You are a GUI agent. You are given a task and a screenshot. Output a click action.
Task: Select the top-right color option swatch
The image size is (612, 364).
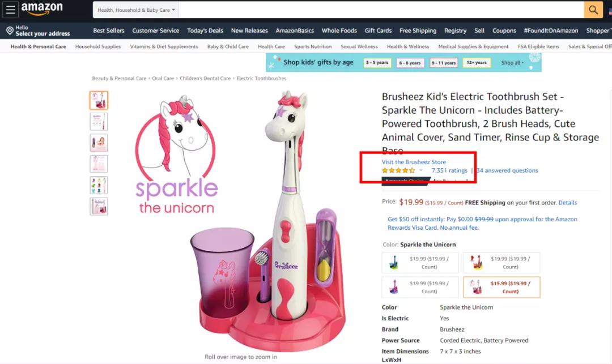click(501, 263)
